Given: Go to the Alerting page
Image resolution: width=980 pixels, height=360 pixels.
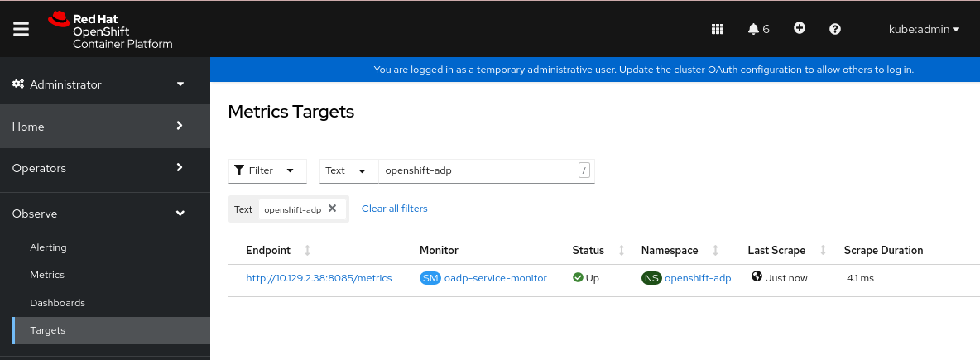Looking at the screenshot, I should [48, 247].
